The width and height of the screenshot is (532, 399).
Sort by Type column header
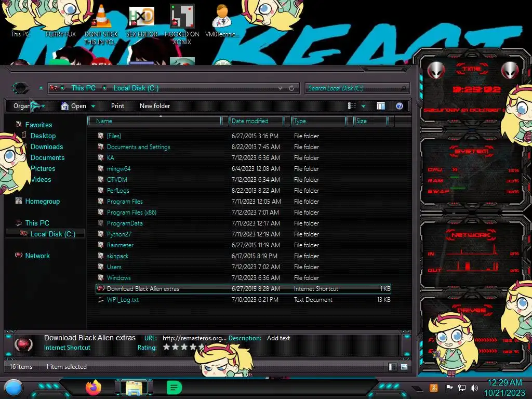tap(318, 121)
